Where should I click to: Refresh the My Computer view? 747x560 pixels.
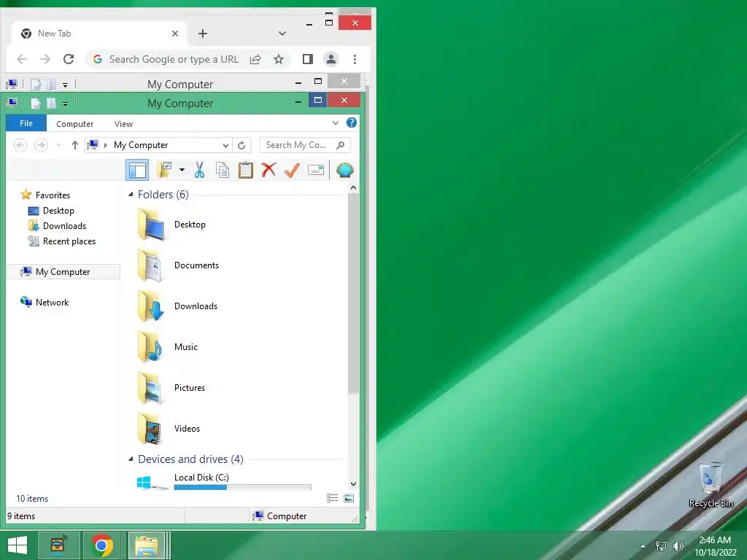[x=241, y=145]
